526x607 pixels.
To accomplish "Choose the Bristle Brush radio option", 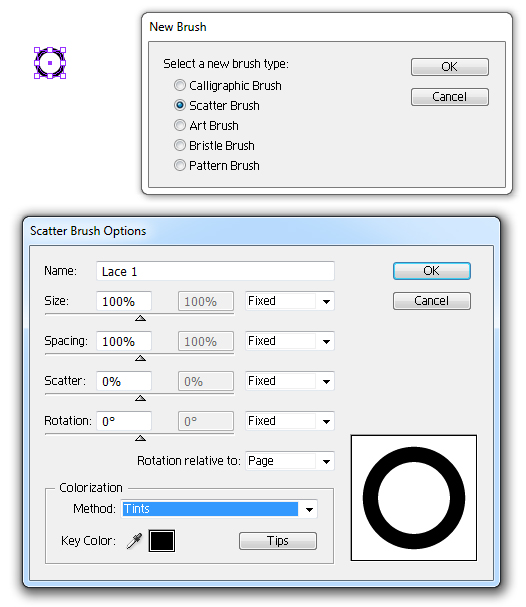I will (180, 146).
